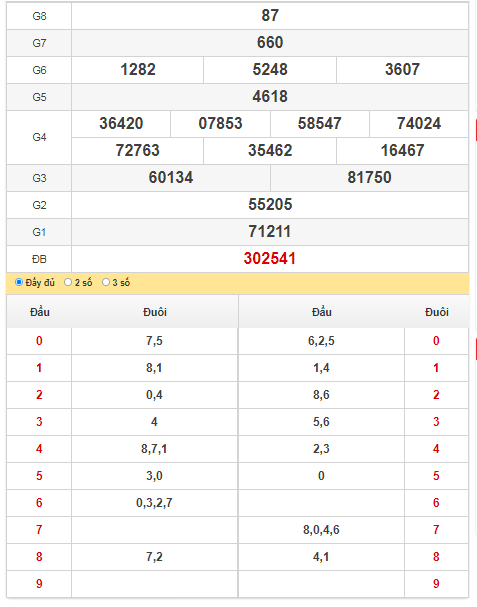Click the red tail digit 7 on right
This screenshot has width=477, height=607.
pos(436,530)
